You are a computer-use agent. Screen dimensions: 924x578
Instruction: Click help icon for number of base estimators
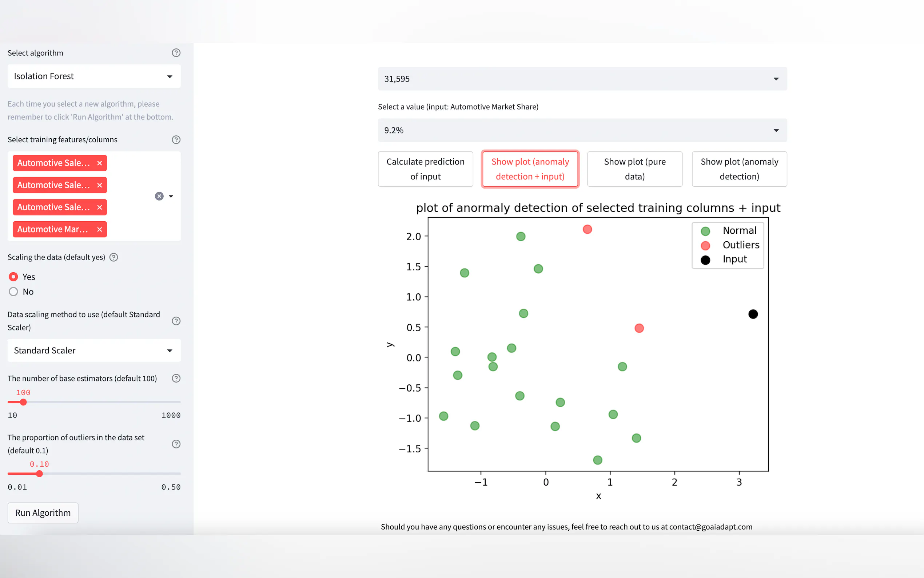176,378
